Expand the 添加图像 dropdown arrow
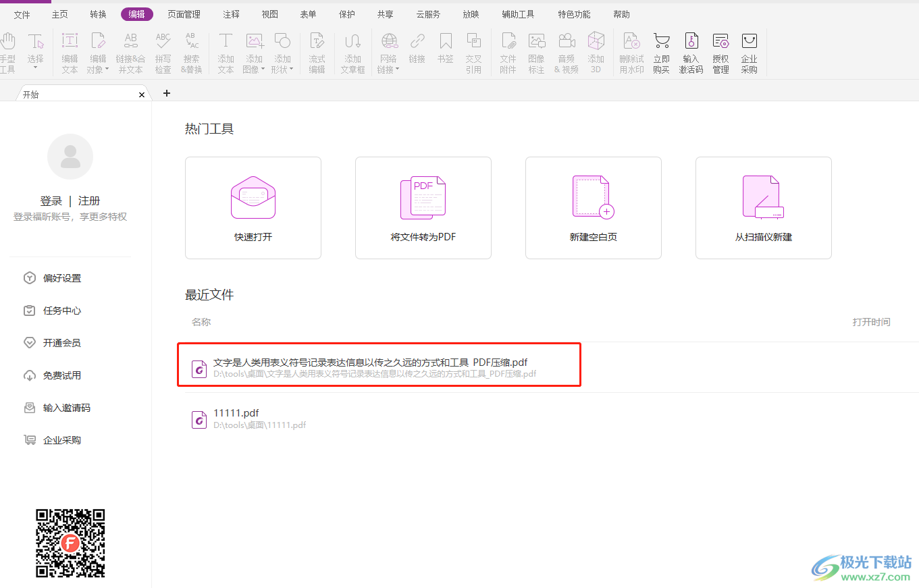The width and height of the screenshot is (919, 588). 263,70
